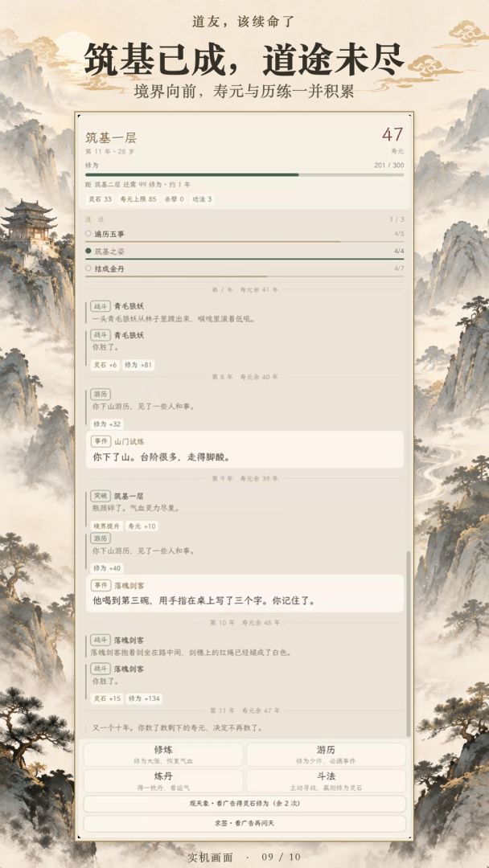Click the 你胜了 line under 落魄剑客
Screen dimensions: 489x868
104,681
